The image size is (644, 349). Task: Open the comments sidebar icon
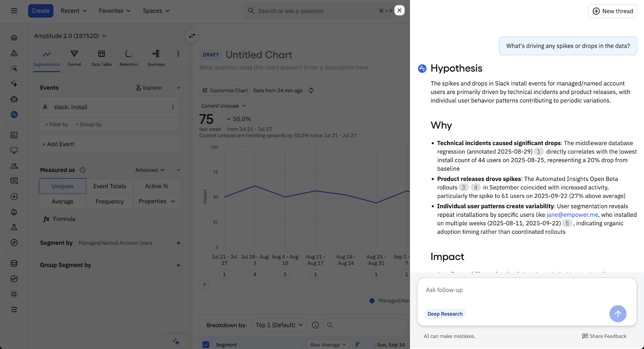tap(14, 181)
